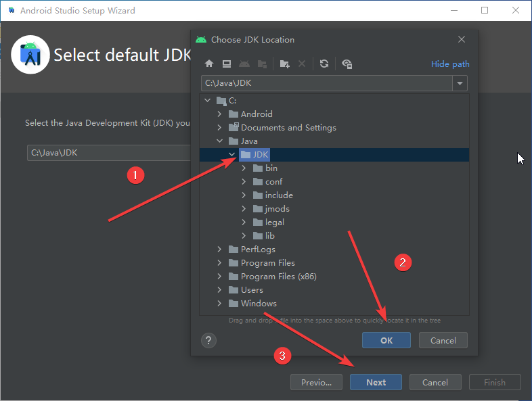
Task: Click Next in Setup Wizard
Action: coord(376,382)
